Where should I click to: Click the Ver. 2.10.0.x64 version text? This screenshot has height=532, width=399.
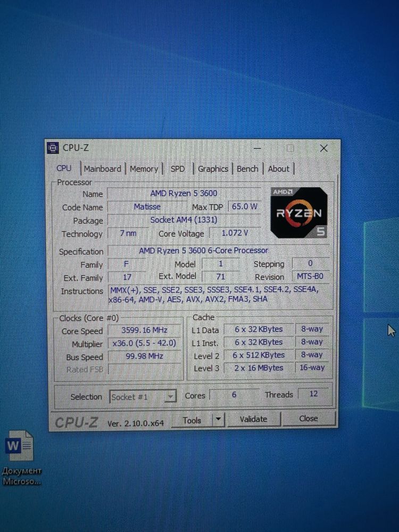pyautogui.click(x=135, y=423)
